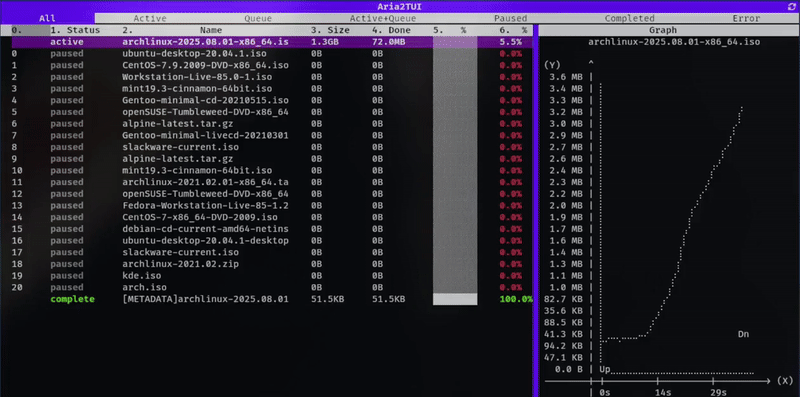
Task: Sort by the Status column header
Action: pos(75,30)
